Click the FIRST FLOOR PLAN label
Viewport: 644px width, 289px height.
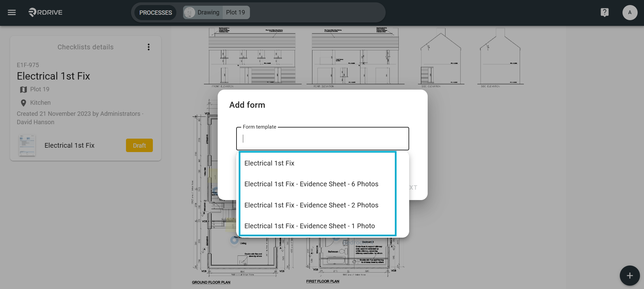tap(323, 281)
